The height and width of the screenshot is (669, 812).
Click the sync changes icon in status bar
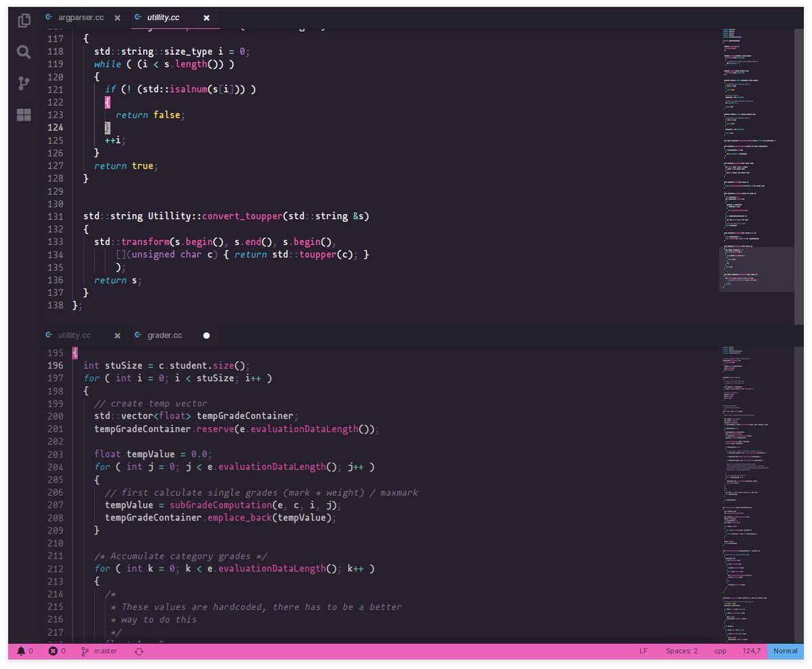(x=139, y=651)
